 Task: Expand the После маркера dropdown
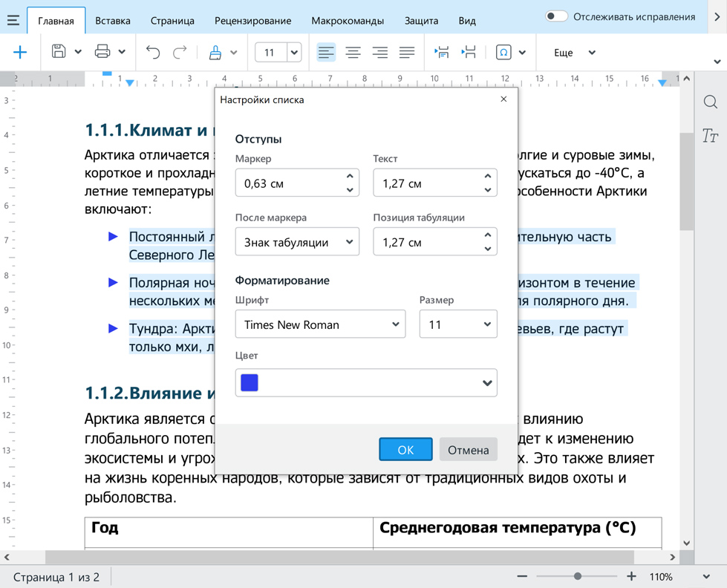point(297,242)
